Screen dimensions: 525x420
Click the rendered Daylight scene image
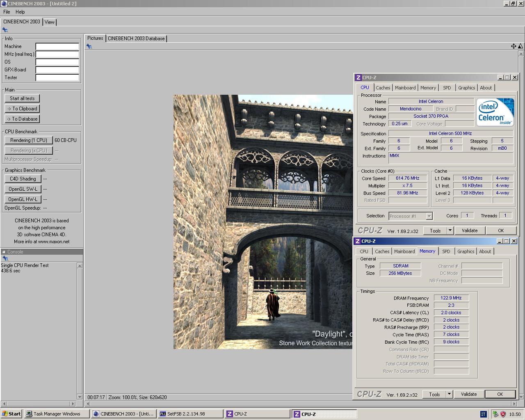point(263,222)
